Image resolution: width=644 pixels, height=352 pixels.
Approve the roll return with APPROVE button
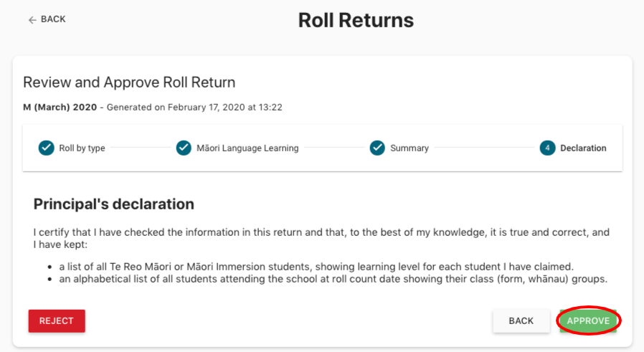(x=588, y=320)
